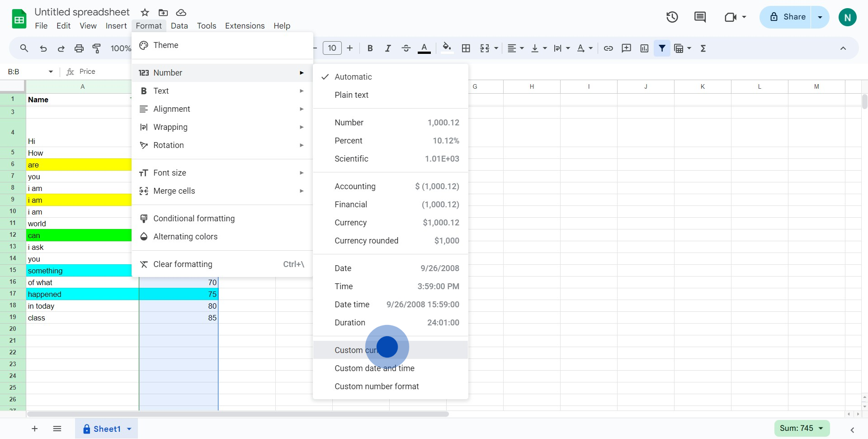Open the Share options dropdown arrow

point(820,17)
